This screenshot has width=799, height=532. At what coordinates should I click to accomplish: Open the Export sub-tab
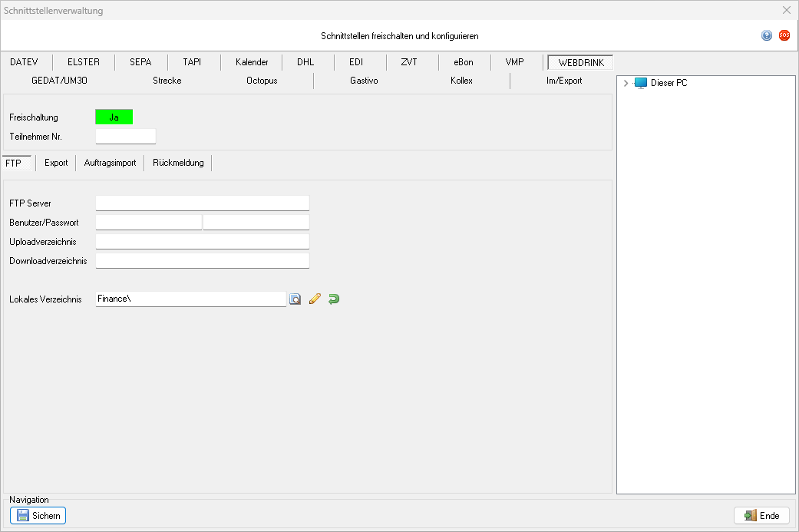[x=56, y=163]
